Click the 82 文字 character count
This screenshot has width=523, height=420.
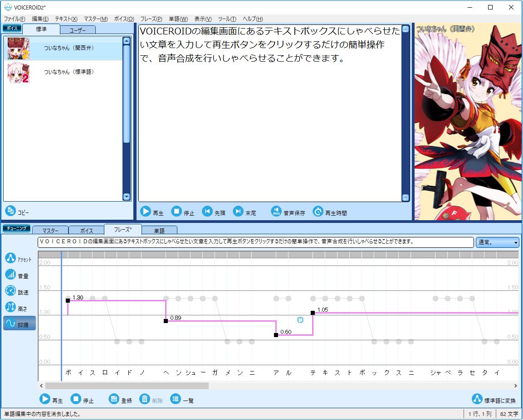pos(509,414)
